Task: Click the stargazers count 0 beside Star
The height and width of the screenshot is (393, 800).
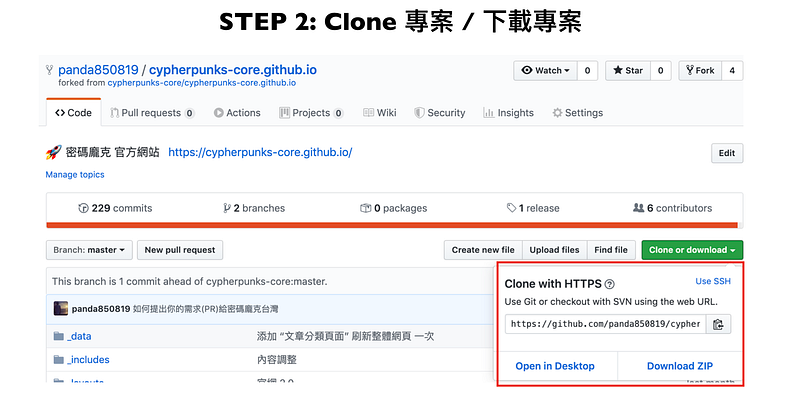Action: [x=660, y=70]
